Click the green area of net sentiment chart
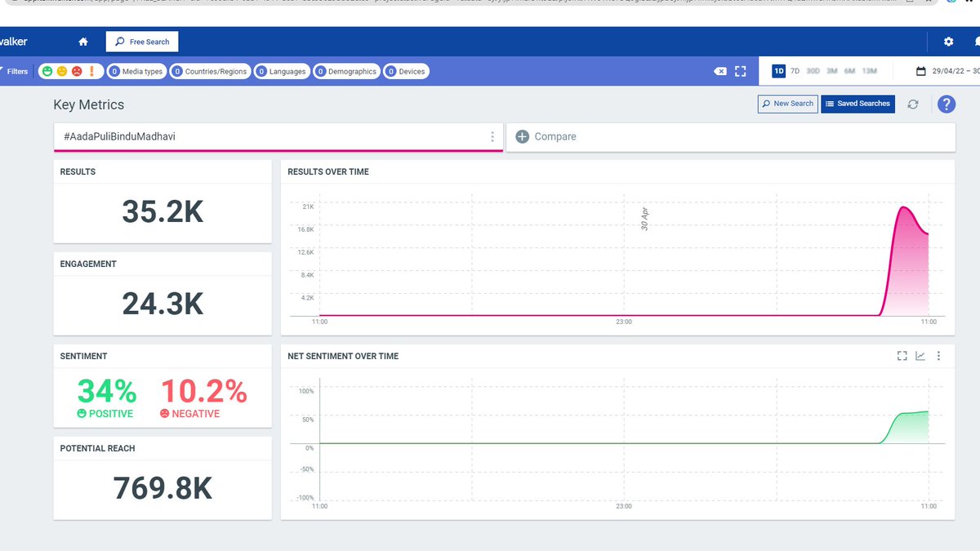980x551 pixels. click(x=911, y=429)
